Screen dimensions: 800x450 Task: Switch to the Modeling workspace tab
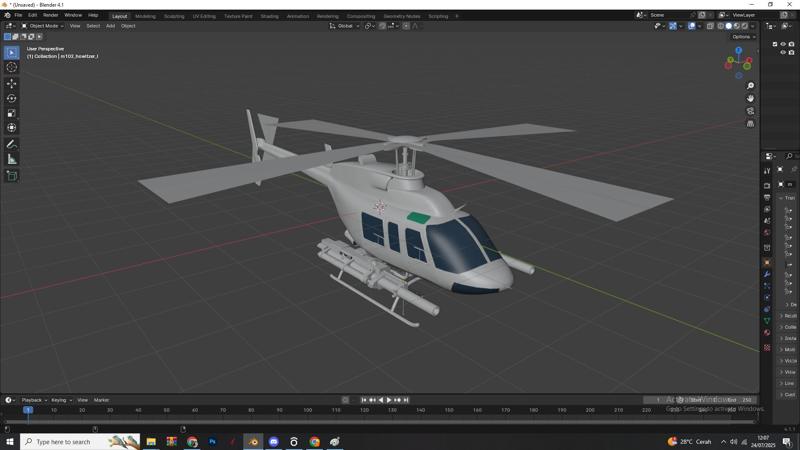tap(145, 16)
